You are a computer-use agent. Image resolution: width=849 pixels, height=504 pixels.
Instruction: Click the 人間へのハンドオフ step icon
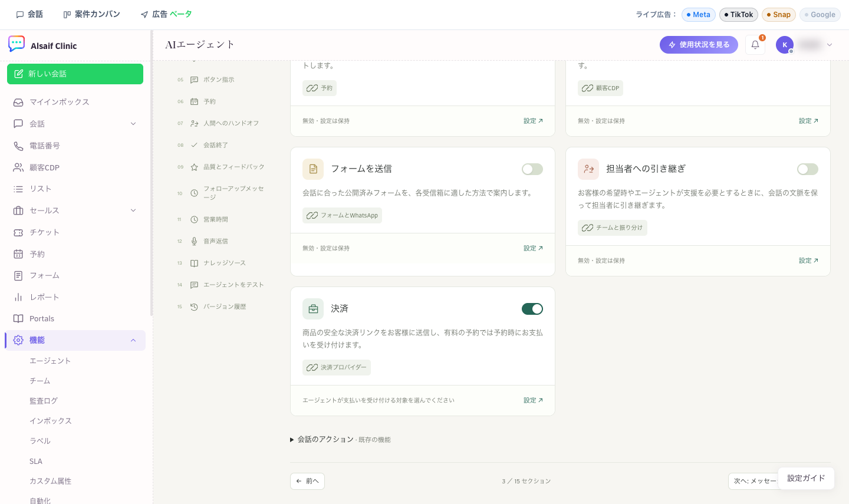click(x=194, y=123)
